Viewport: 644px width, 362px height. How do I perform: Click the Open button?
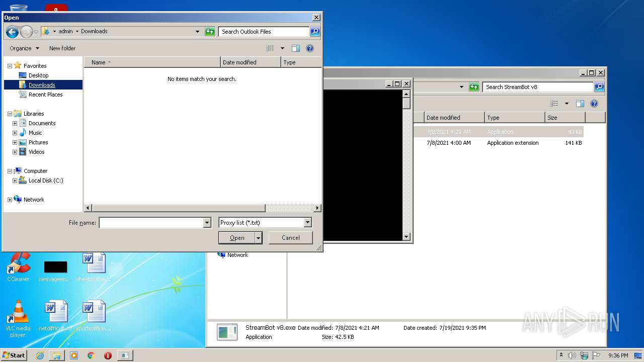(x=237, y=238)
